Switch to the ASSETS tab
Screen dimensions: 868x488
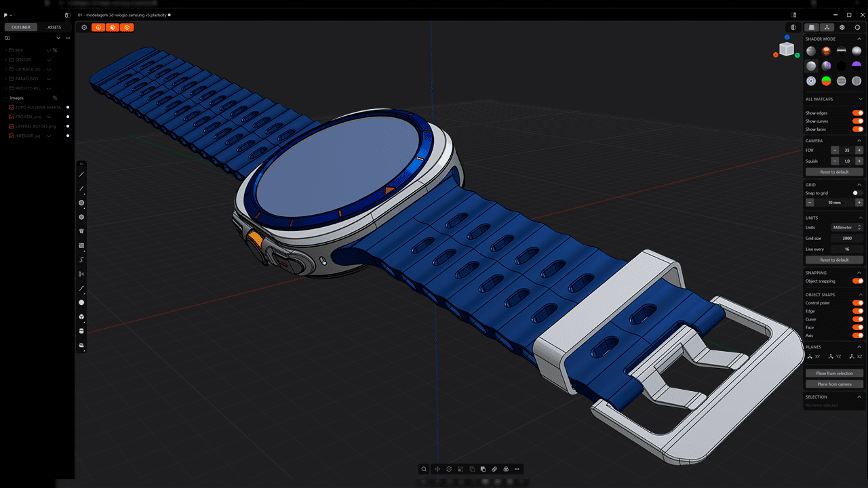(x=54, y=27)
